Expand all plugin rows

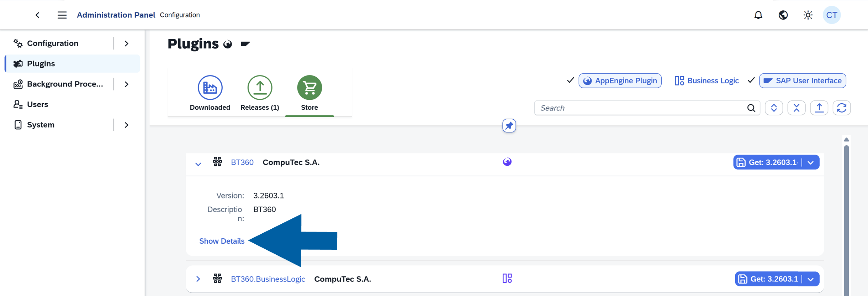[x=774, y=108]
